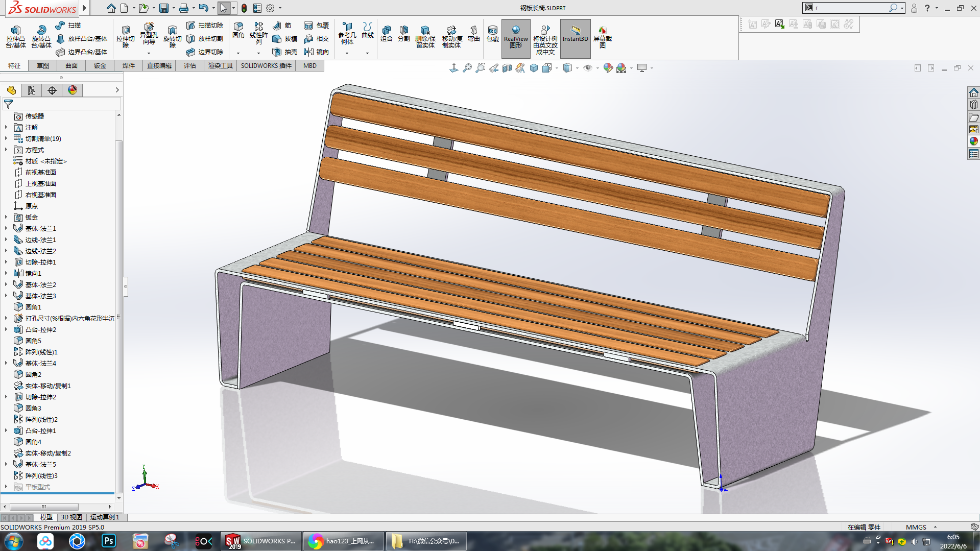The height and width of the screenshot is (551, 980).
Task: Click the Zoom to Fit view icon
Action: [467, 68]
